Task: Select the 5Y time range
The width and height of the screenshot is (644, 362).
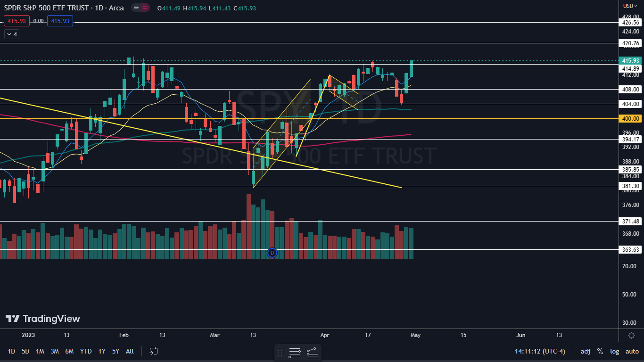Action: (x=116, y=351)
